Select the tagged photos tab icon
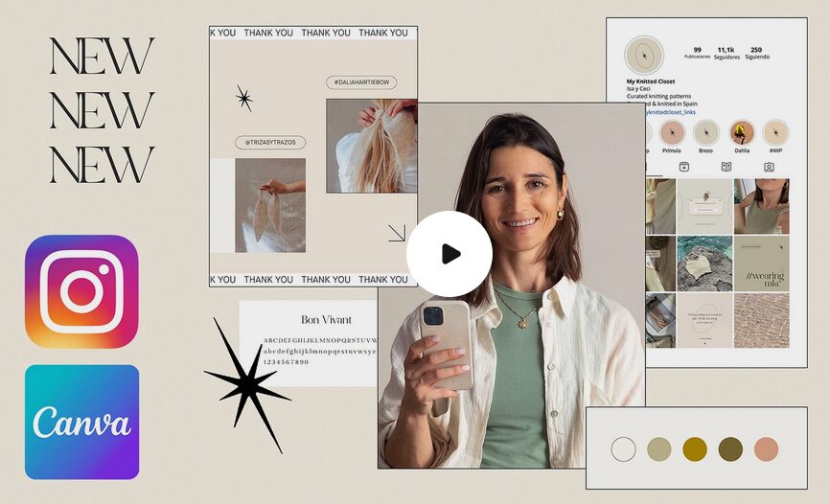Image resolution: width=830 pixels, height=504 pixels. click(x=769, y=167)
